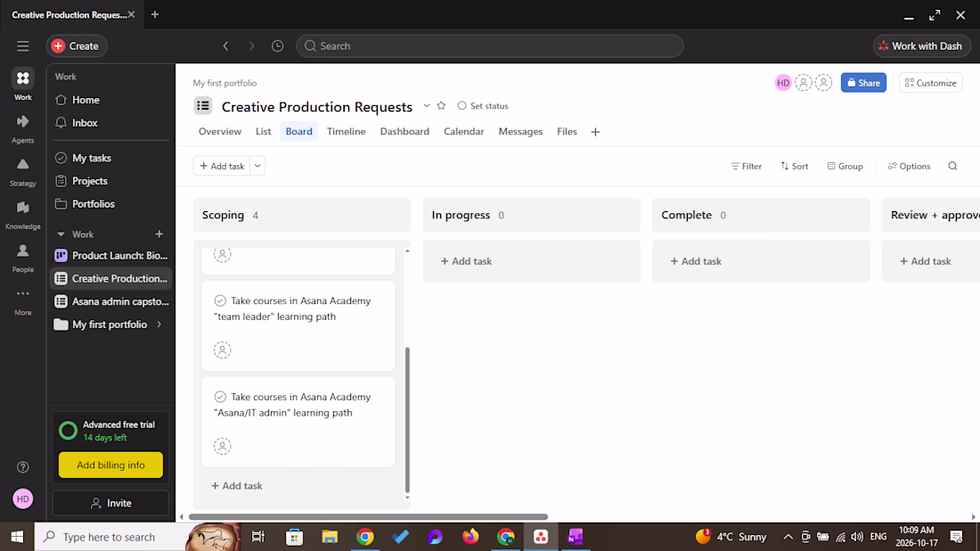Open the Windows Start menu
Screen dimensions: 980x551
17,537
